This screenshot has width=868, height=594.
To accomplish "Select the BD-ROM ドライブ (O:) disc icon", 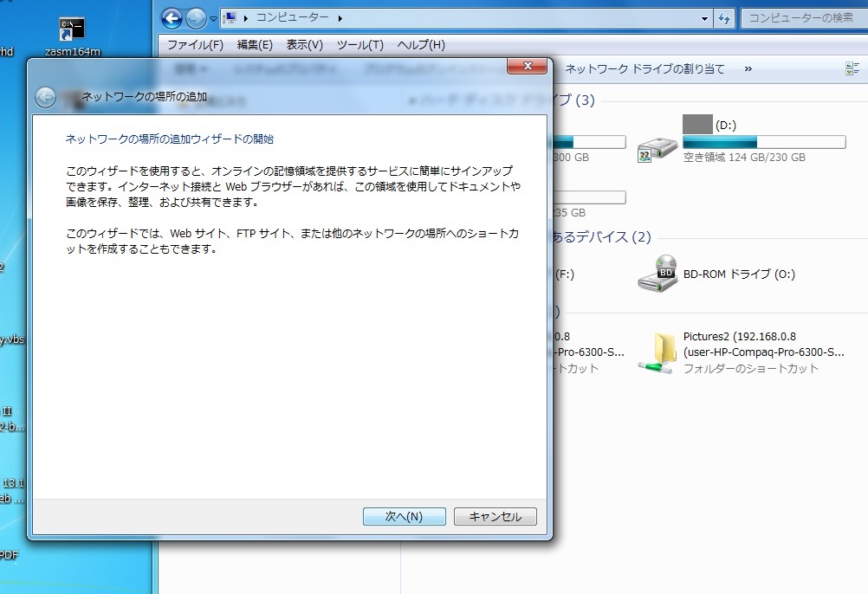I will [x=657, y=274].
